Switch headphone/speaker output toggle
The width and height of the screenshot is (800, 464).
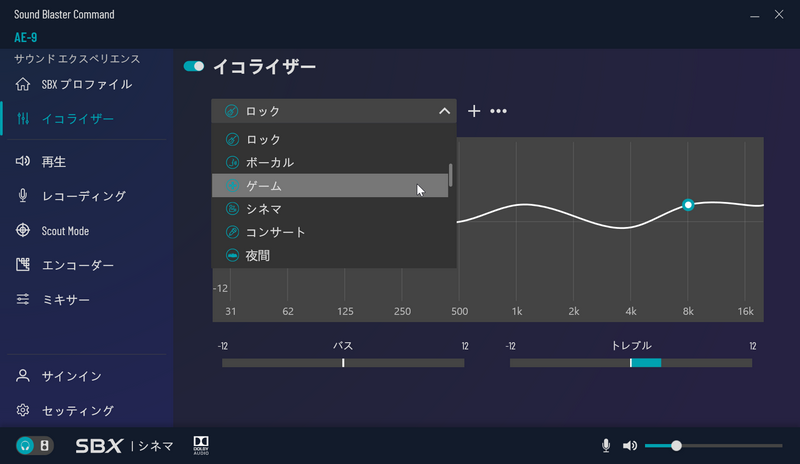point(34,446)
